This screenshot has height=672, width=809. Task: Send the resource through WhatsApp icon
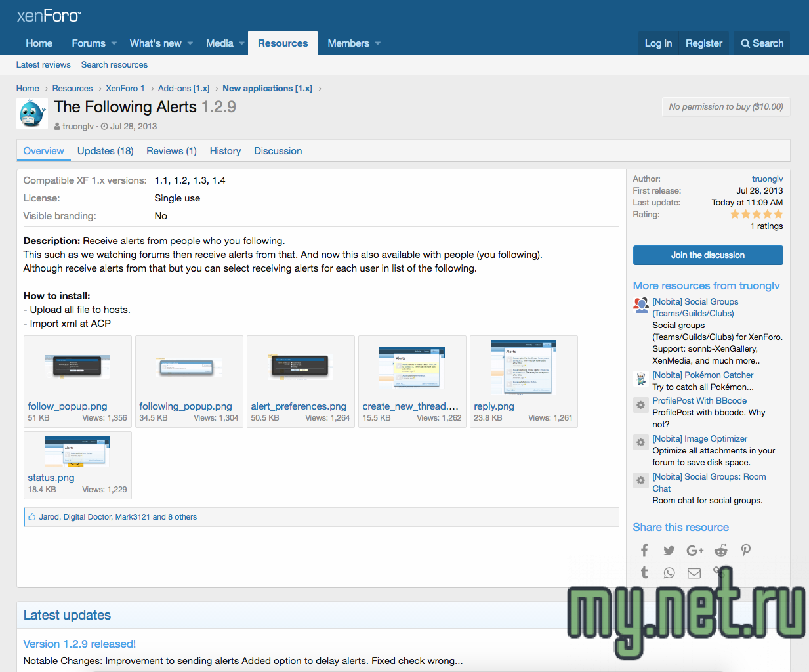(x=669, y=573)
